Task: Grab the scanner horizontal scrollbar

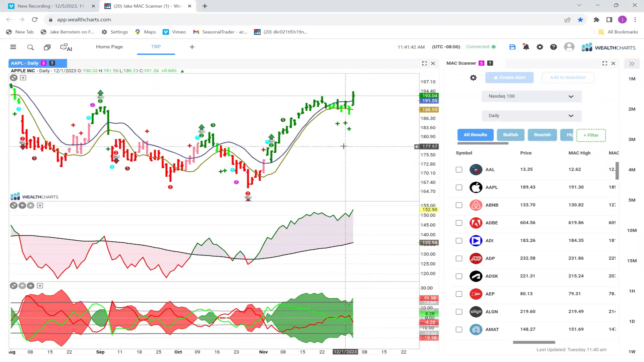Action: pyautogui.click(x=534, y=342)
